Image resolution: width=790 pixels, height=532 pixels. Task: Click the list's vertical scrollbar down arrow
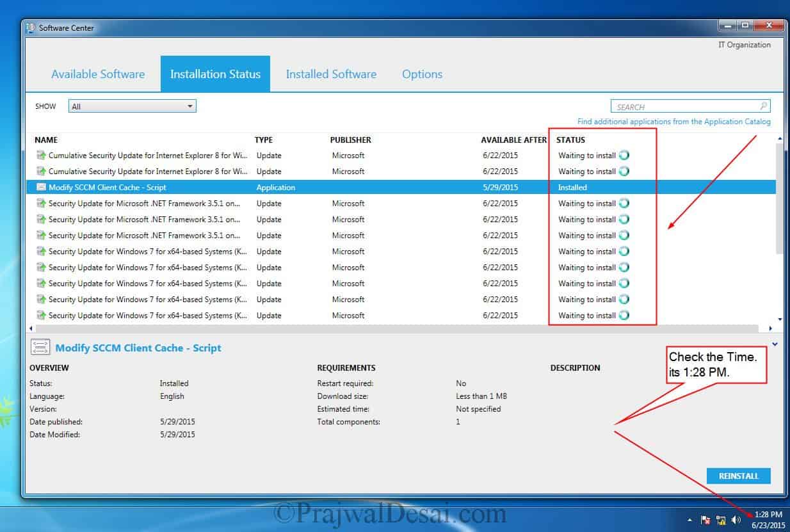pyautogui.click(x=779, y=319)
